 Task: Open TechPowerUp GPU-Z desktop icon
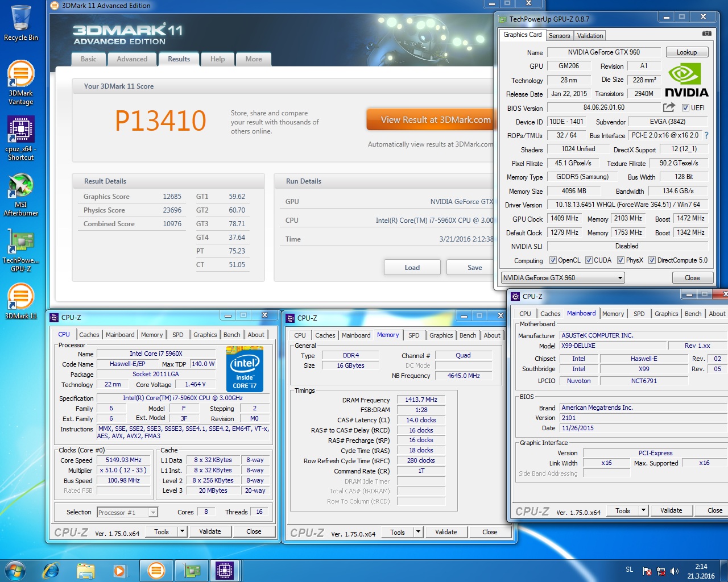tap(20, 250)
